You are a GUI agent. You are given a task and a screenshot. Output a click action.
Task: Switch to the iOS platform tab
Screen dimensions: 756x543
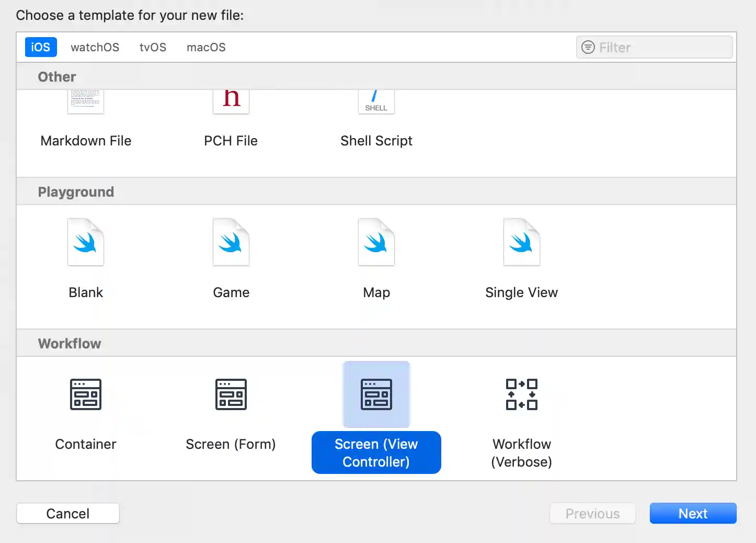pyautogui.click(x=41, y=47)
